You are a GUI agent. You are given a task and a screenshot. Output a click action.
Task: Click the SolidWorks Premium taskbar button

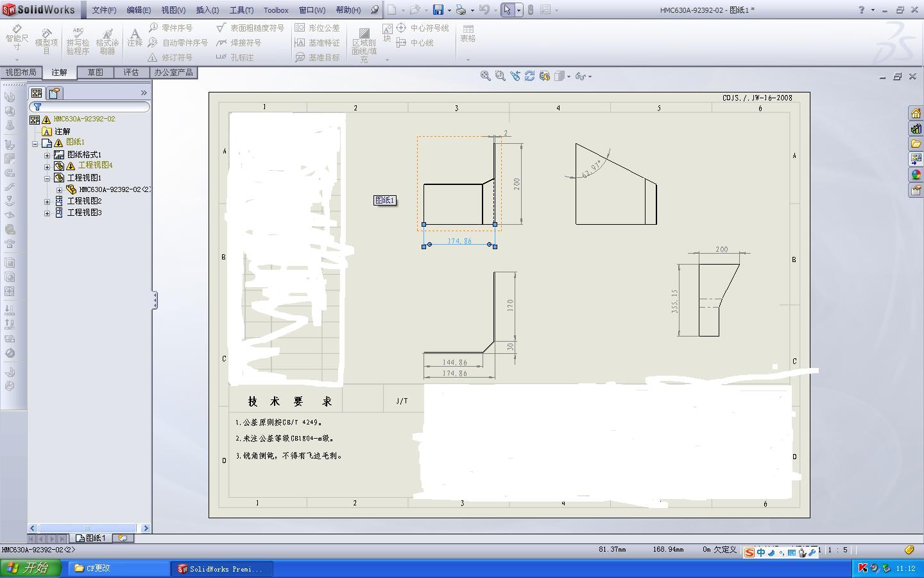[223, 568]
